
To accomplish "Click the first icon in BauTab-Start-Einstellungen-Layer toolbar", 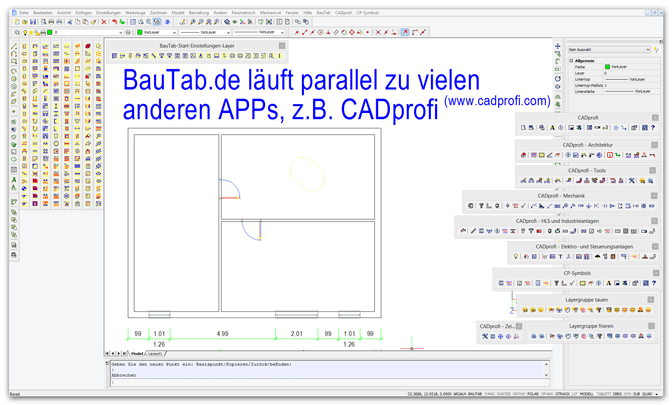I will 114,56.
